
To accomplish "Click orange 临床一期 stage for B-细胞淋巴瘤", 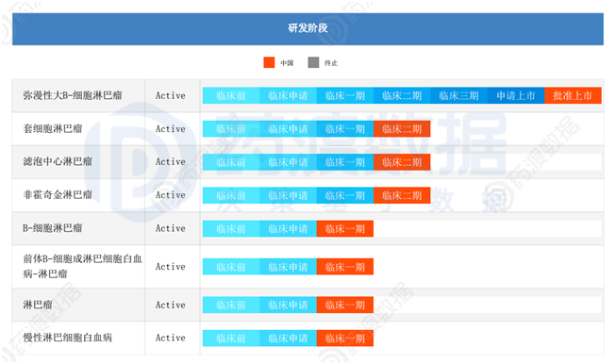I will [x=345, y=228].
